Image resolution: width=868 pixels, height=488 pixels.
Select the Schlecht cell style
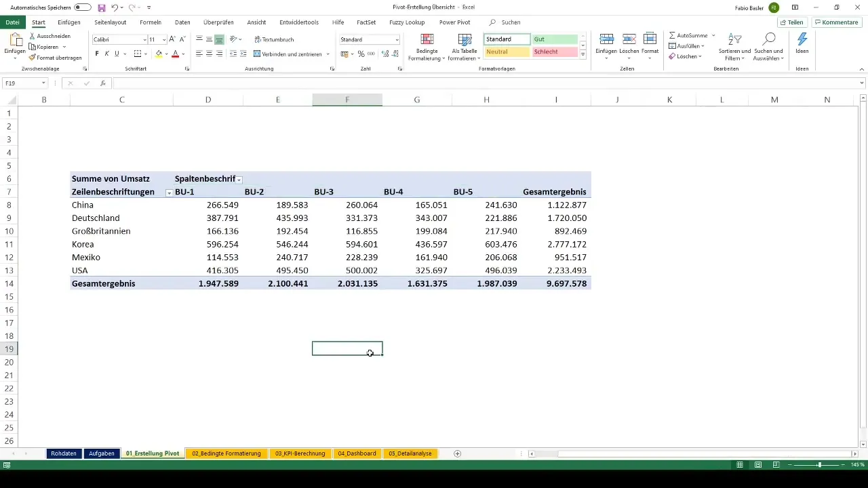click(x=555, y=52)
